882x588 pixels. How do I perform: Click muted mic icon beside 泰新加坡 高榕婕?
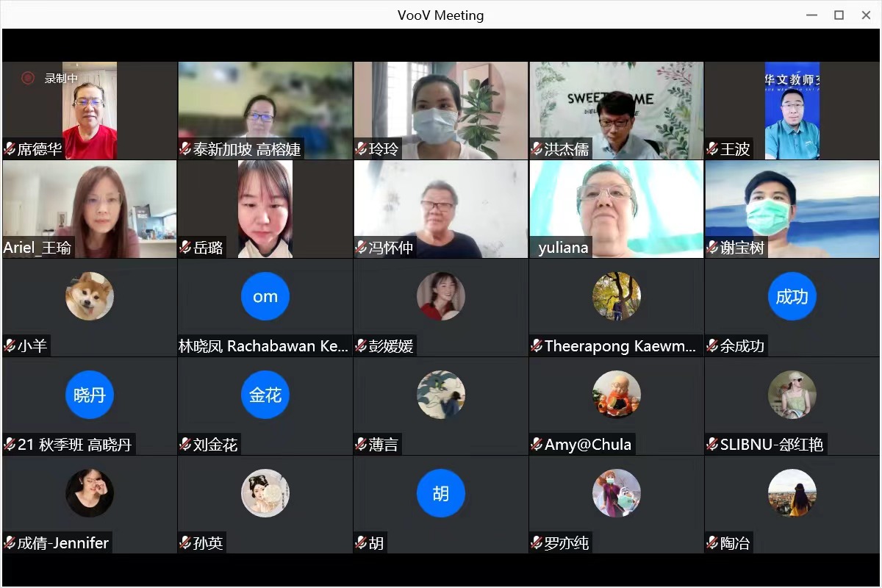tap(185, 149)
